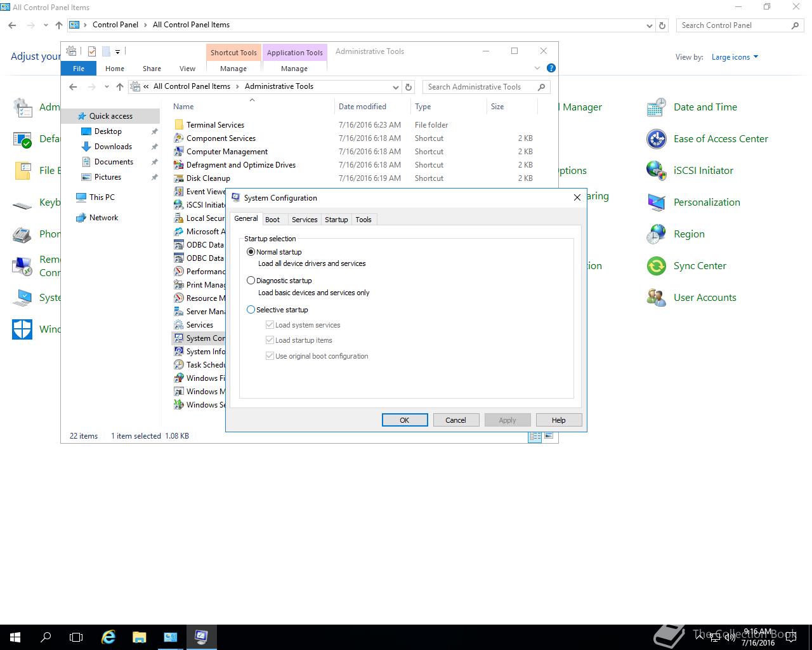
Task: Switch to the Tools tab
Action: click(363, 219)
